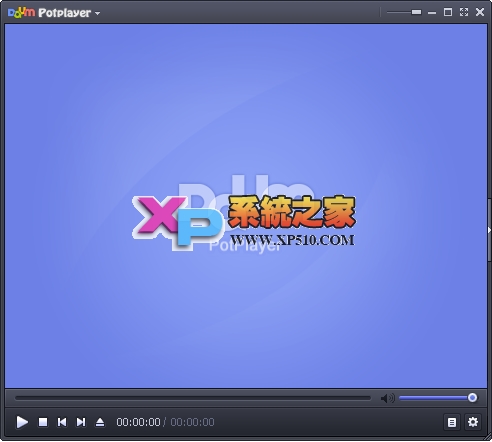Maximize the Potplayer window

click(x=448, y=12)
